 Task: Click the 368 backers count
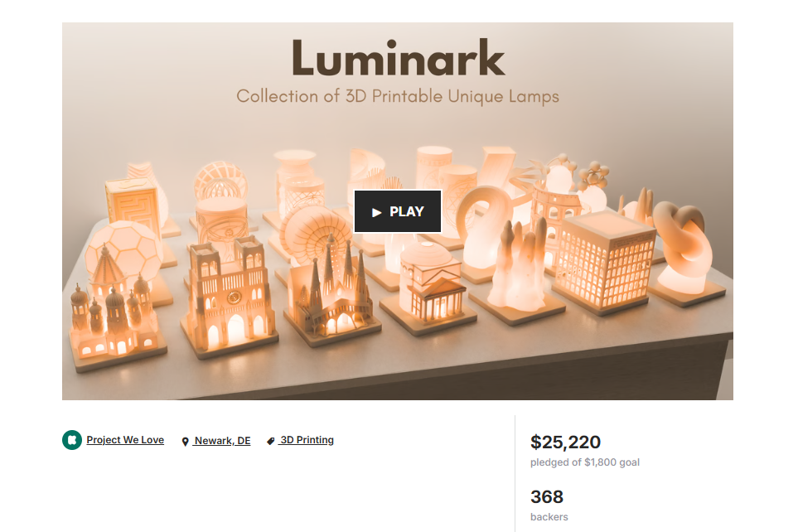(547, 497)
